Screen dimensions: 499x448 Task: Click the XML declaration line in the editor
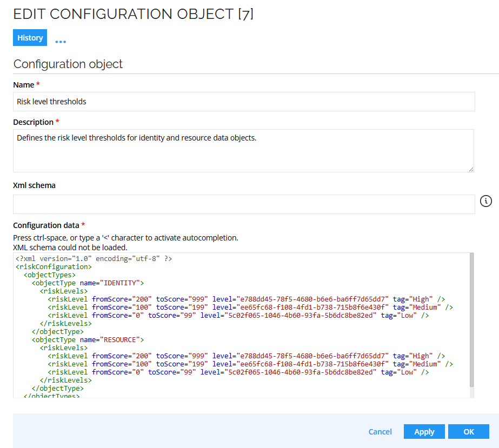pyautogui.click(x=93, y=258)
